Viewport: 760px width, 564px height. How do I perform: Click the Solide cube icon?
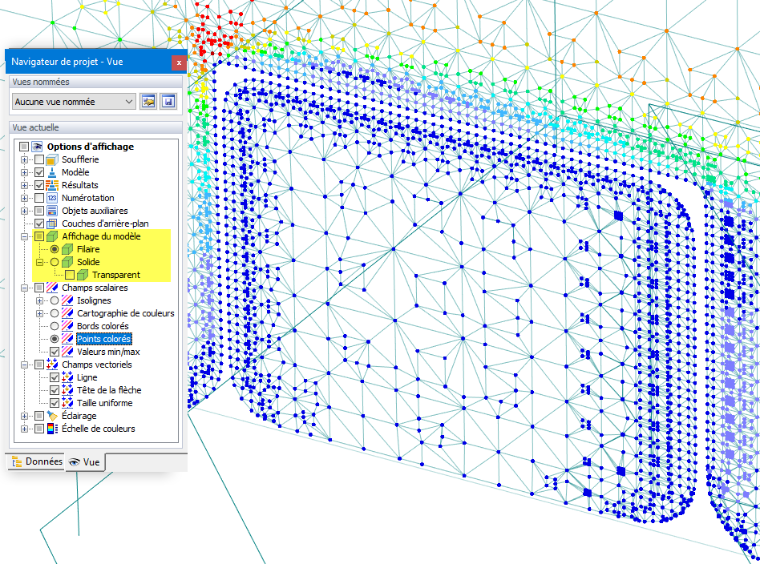coord(67,262)
